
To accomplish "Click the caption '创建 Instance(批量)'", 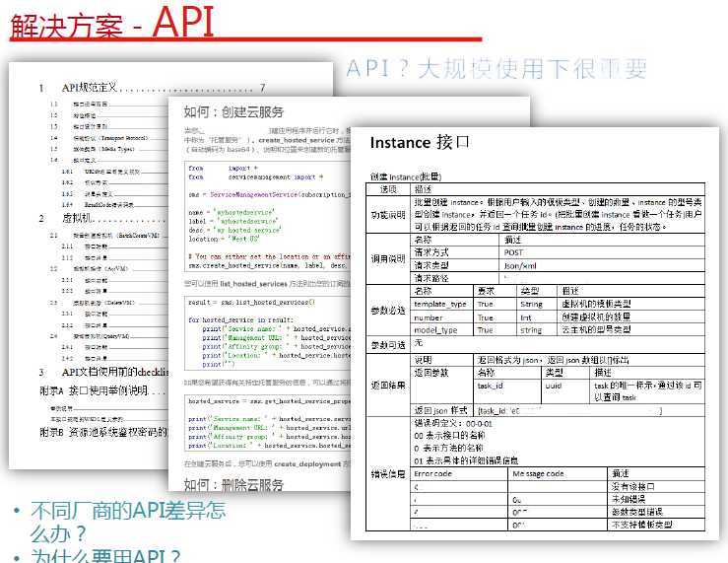I will (x=405, y=176).
